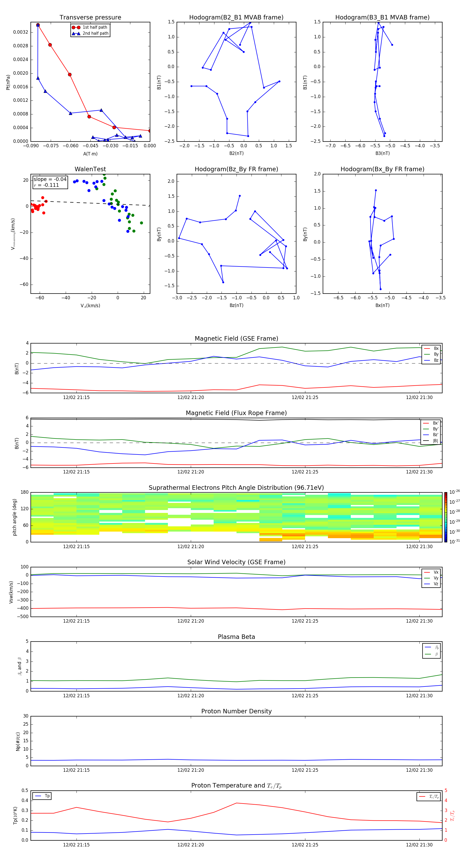Select 'By' in the GSE magnetic field legend

click(431, 354)
